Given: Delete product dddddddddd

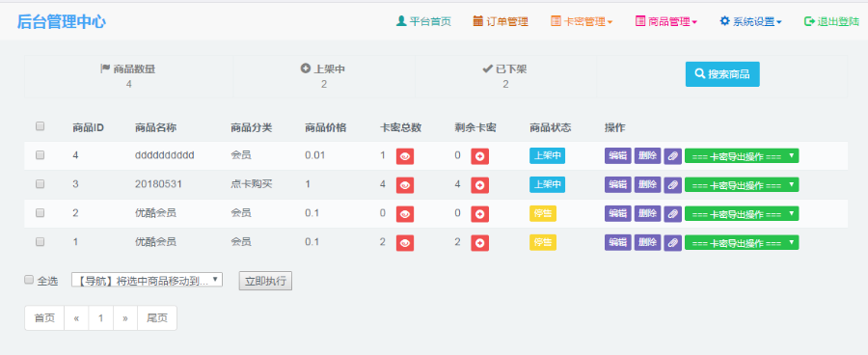Looking at the screenshot, I should [x=648, y=156].
